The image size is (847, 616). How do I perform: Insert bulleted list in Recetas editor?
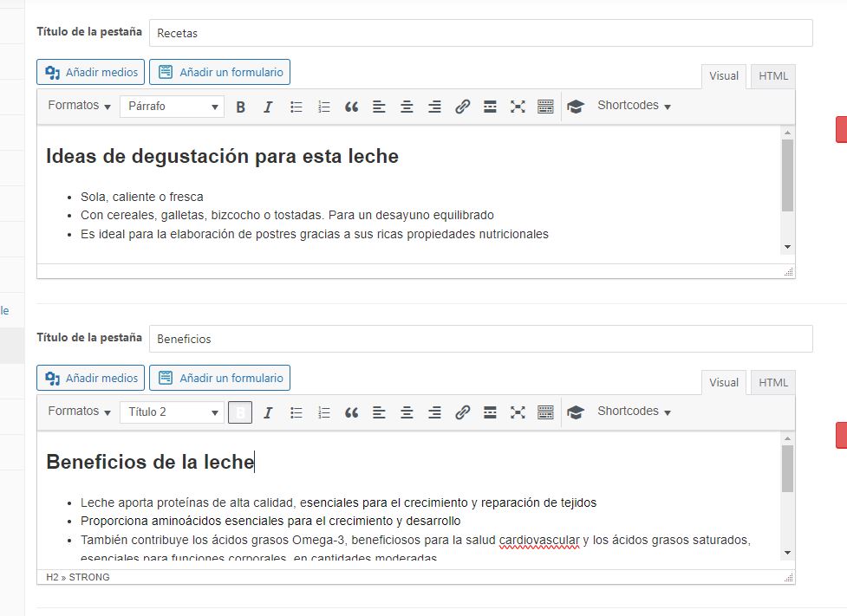point(296,107)
